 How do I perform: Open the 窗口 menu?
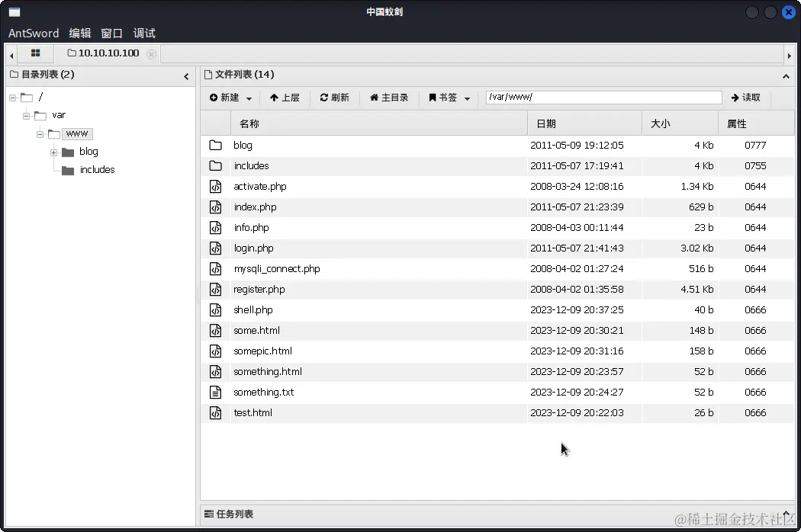click(112, 34)
